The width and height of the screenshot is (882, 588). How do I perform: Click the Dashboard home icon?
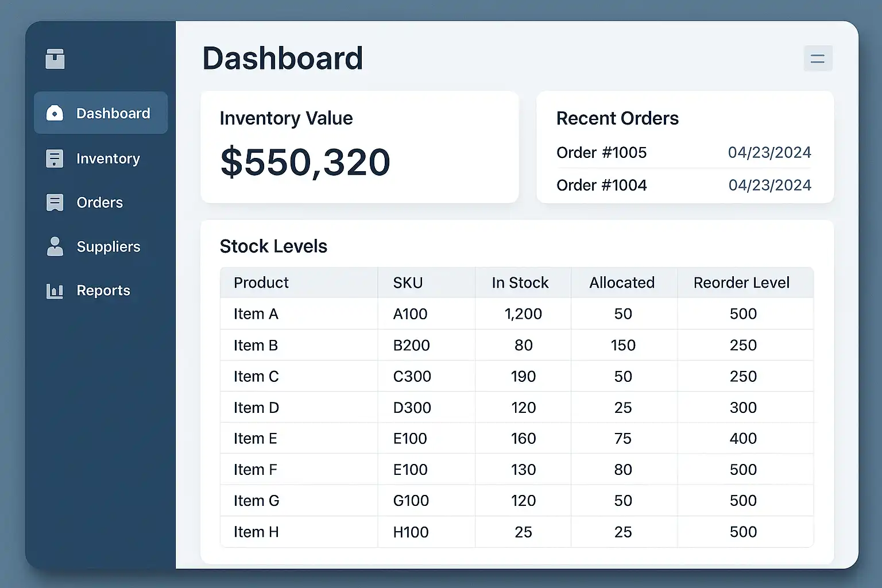[x=55, y=113]
